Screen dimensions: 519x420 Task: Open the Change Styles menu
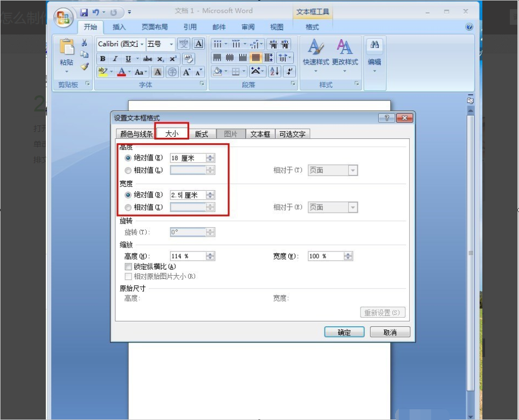[345, 55]
